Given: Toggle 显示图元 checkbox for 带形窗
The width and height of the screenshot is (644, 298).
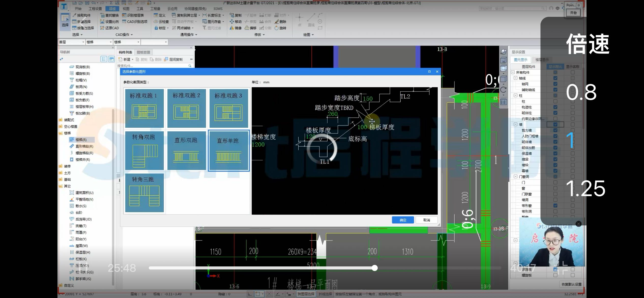Looking at the screenshot, I should pos(555,206).
